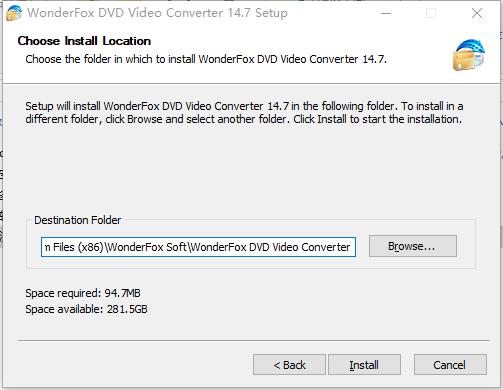Click the DVD box logo in header
This screenshot has width=503, height=390.
click(469, 55)
